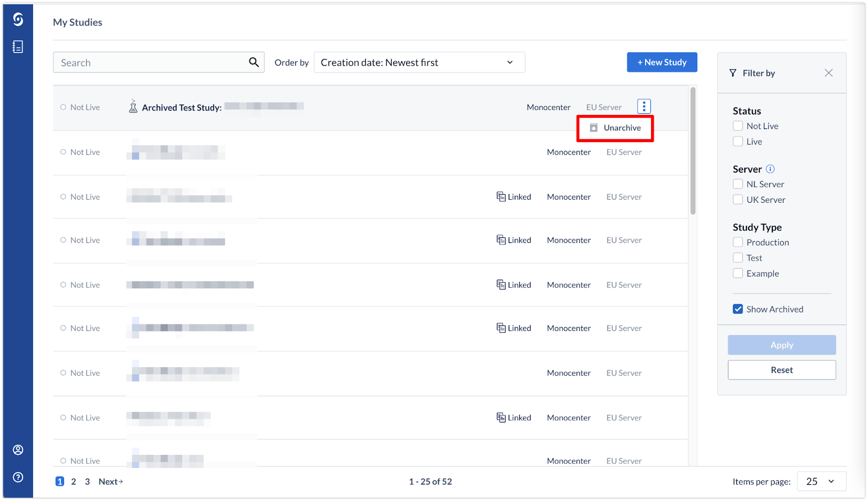Viewport: 868px width, 501px height.
Task: Click the funnel icon next to Filter by
Action: click(x=733, y=73)
